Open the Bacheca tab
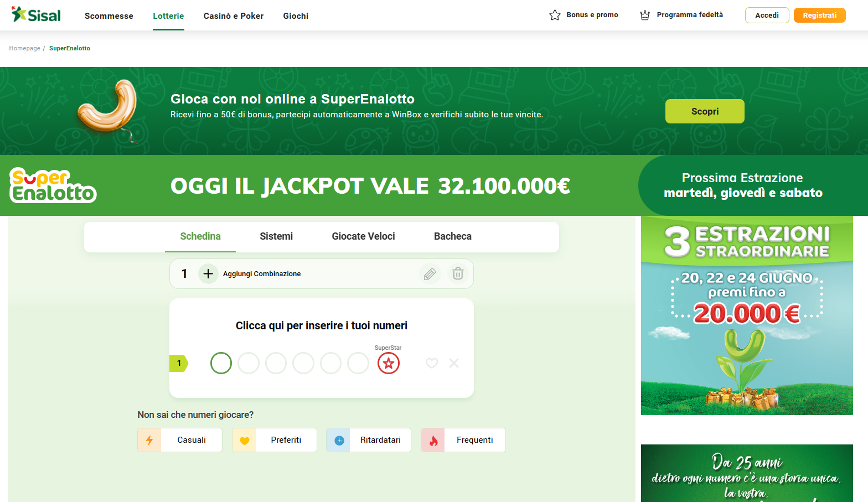 (x=453, y=236)
